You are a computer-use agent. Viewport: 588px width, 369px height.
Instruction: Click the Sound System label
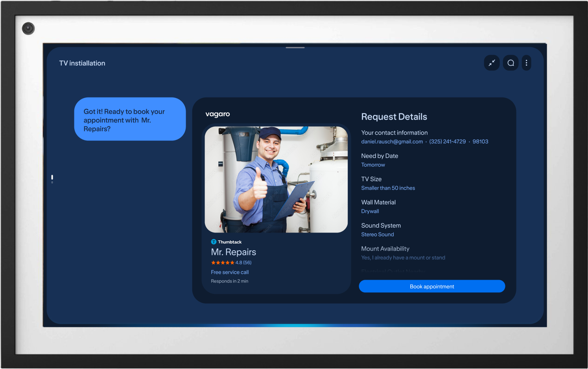[x=381, y=226]
